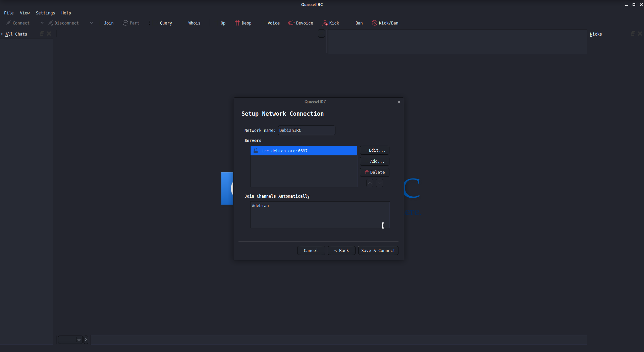Viewport: 644px width, 352px height.
Task: Click the Join toolbar button
Action: point(109,23)
